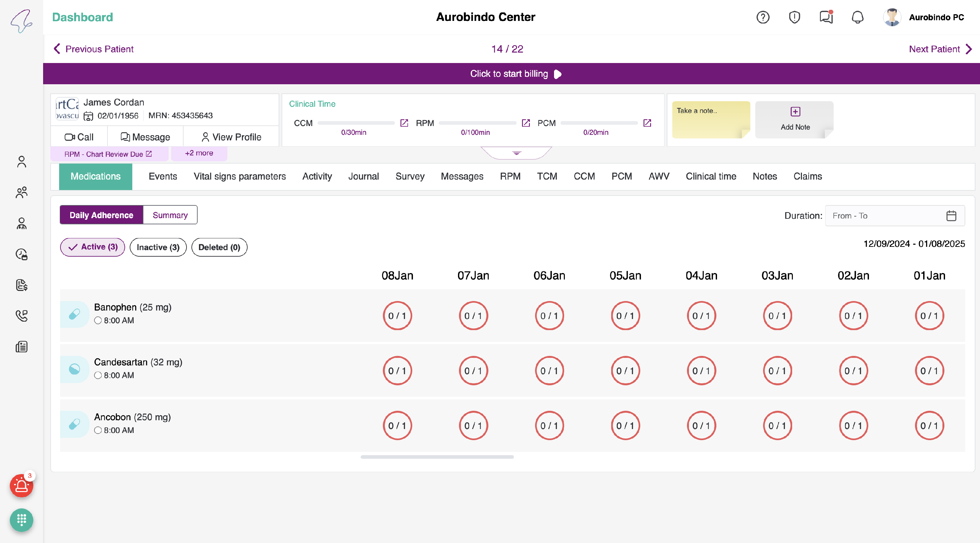980x543 pixels.
Task: Expand the +2 more tags
Action: (x=199, y=153)
